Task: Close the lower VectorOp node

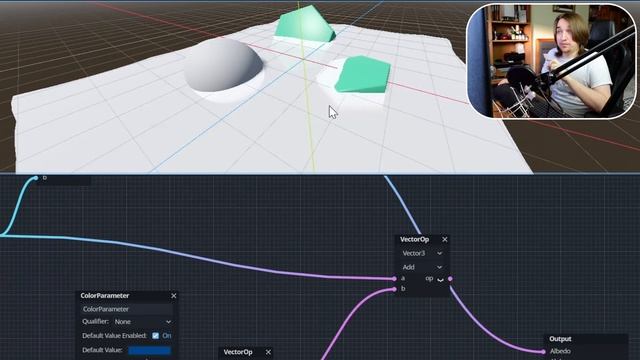Action: pyautogui.click(x=268, y=352)
